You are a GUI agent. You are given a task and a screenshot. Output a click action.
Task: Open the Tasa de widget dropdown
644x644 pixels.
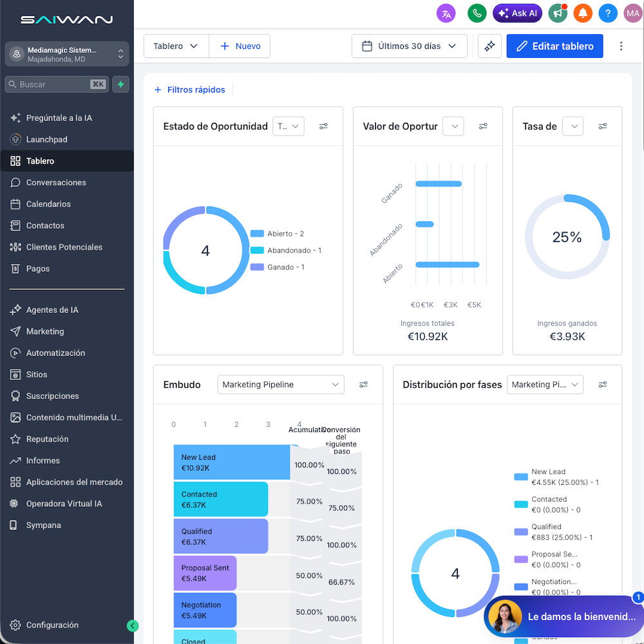(573, 126)
